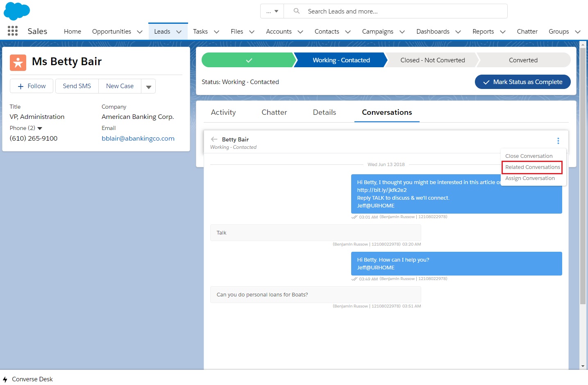Click the scrollbar up arrow

pyautogui.click(x=583, y=44)
